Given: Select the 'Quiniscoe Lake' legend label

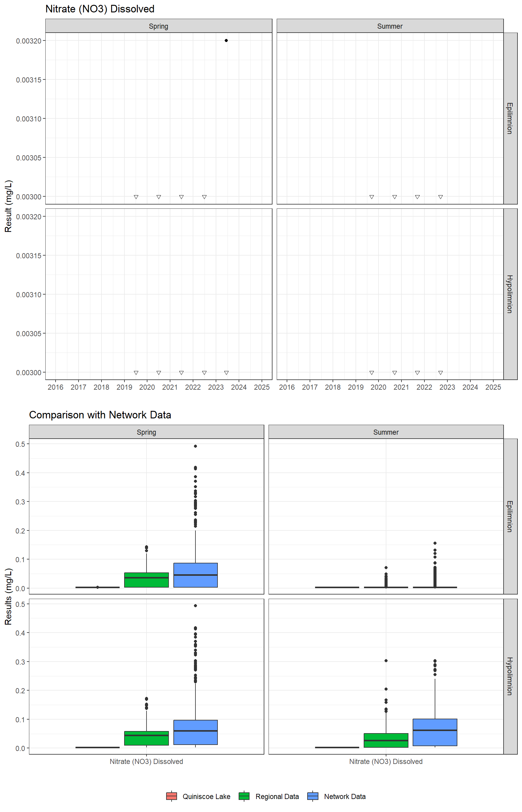Looking at the screenshot, I should (206, 796).
